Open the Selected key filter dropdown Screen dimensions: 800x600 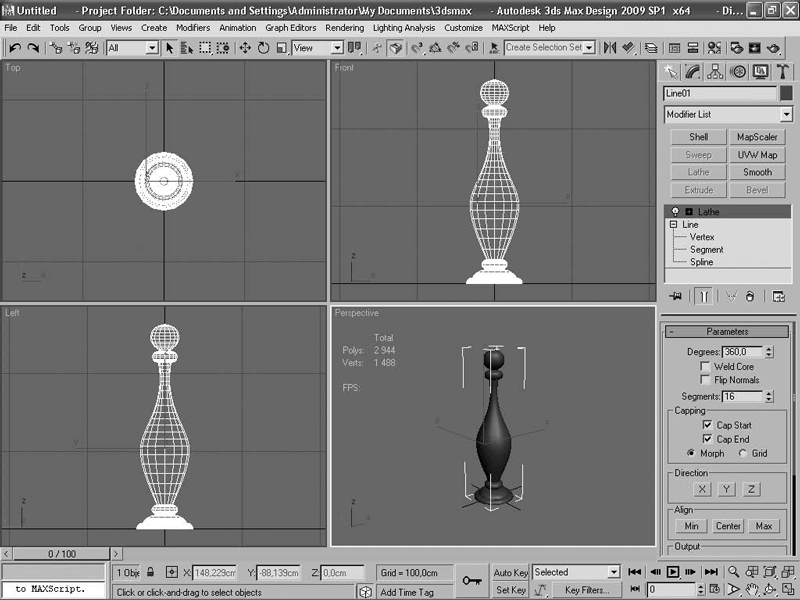click(x=614, y=572)
